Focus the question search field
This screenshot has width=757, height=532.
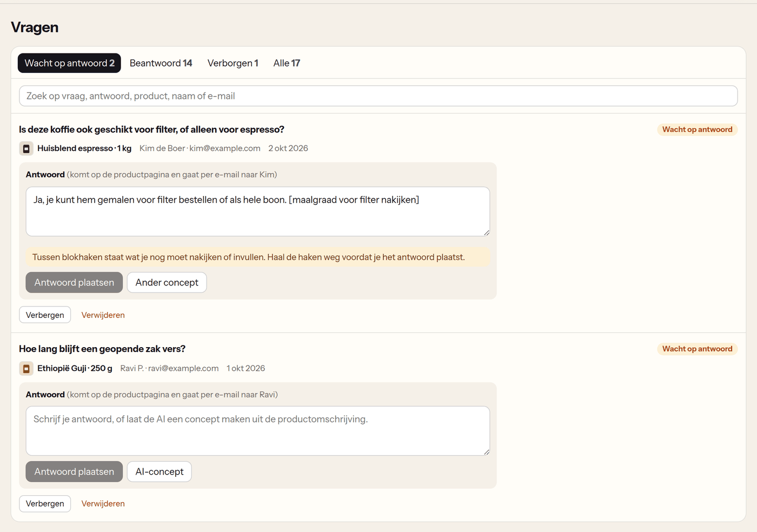[378, 96]
